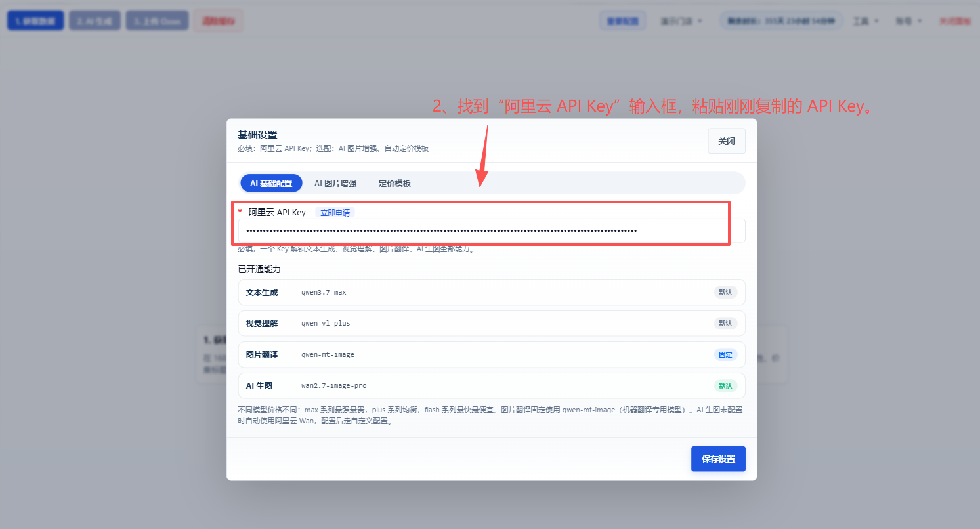Select the 视觉理解 capability row

pyautogui.click(x=492, y=323)
